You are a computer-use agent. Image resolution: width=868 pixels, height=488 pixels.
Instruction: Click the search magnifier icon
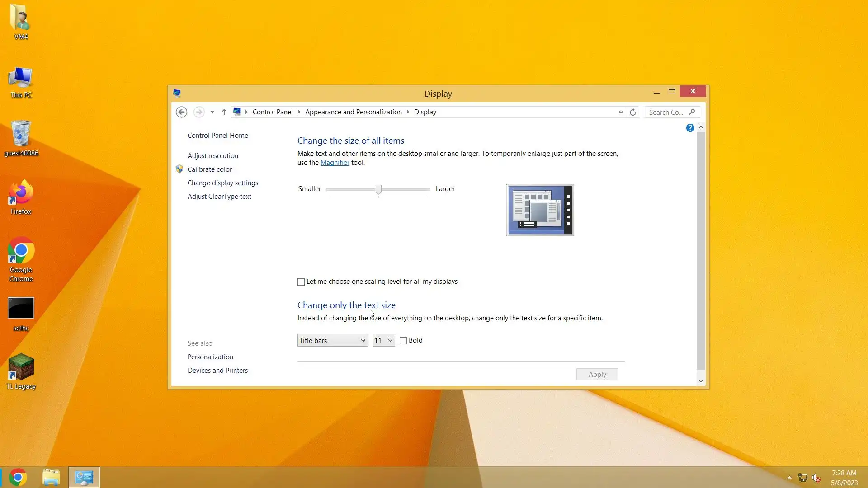coord(692,112)
